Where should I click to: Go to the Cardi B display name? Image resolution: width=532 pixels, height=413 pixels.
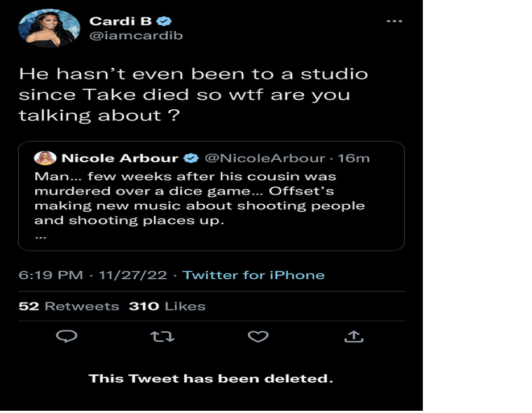click(122, 22)
